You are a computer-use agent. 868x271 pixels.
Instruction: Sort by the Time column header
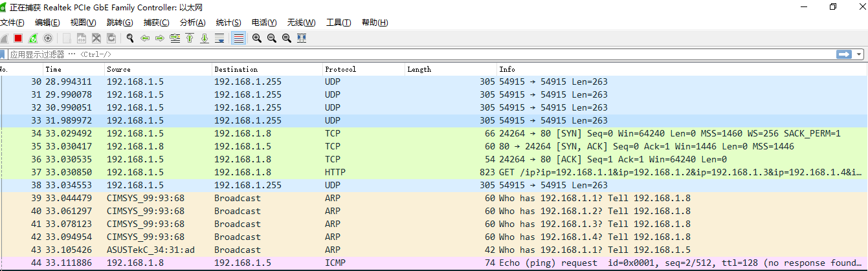(x=74, y=69)
